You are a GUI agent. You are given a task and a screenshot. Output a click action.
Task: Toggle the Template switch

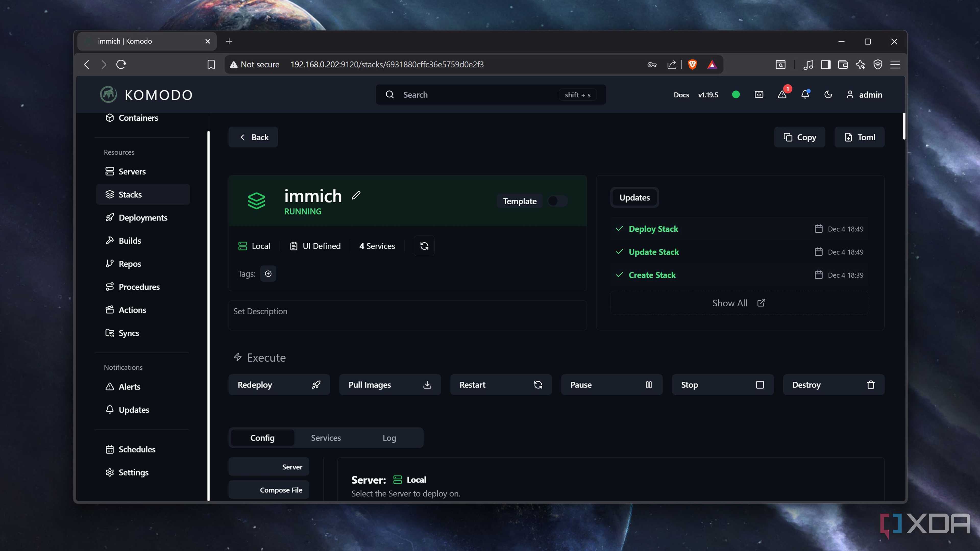pyautogui.click(x=557, y=201)
